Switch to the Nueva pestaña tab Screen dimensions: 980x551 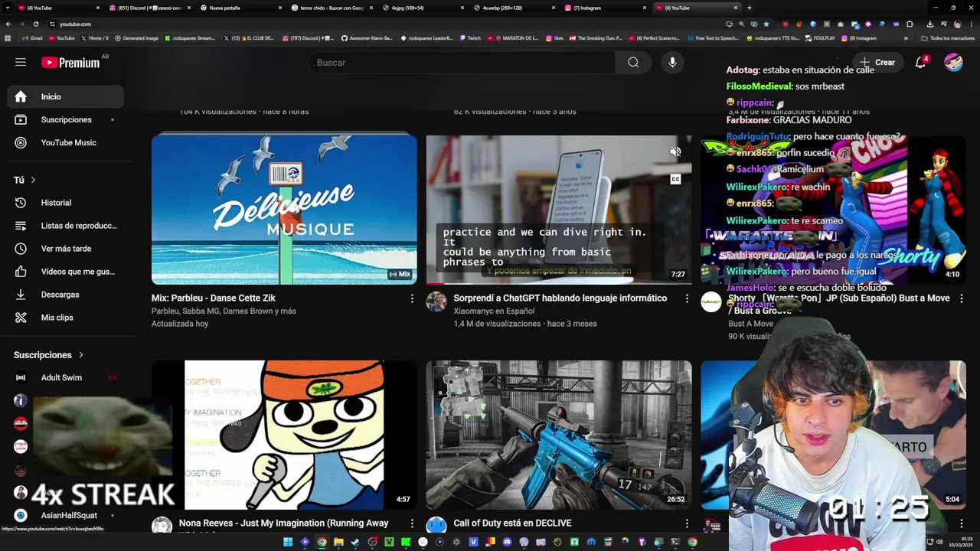point(240,8)
